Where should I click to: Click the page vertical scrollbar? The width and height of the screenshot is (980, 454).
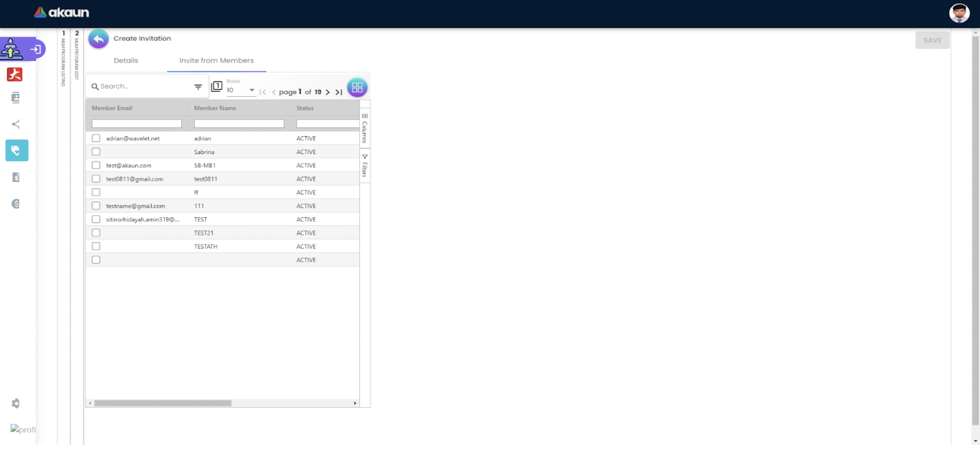click(975, 230)
